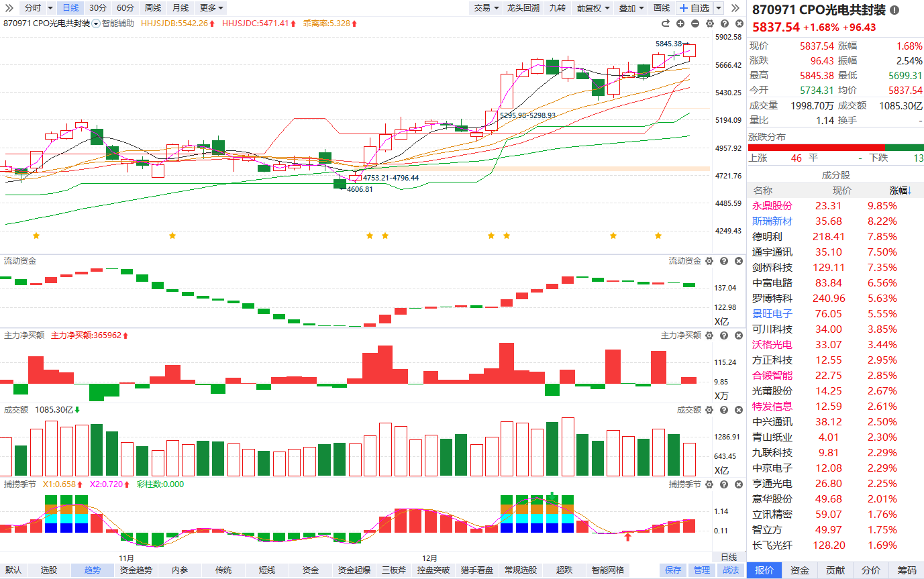
Task: Open help icon for 主力净买额 indicator
Action: click(x=724, y=335)
